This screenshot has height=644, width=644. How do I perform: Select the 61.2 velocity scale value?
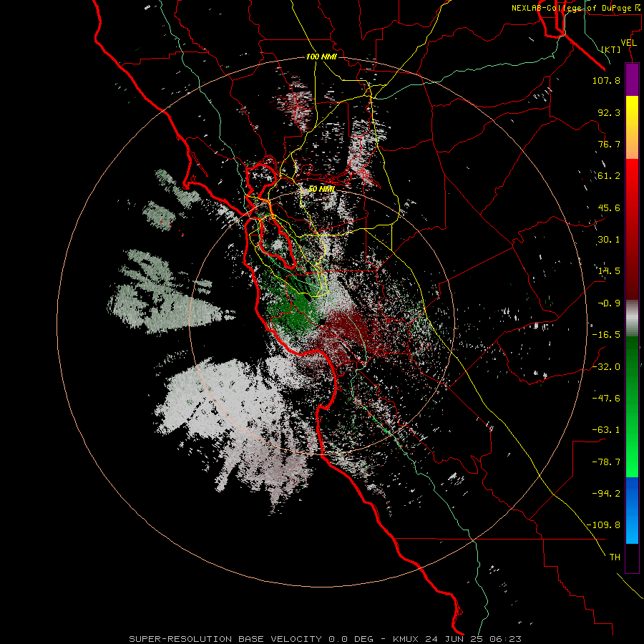pos(609,176)
